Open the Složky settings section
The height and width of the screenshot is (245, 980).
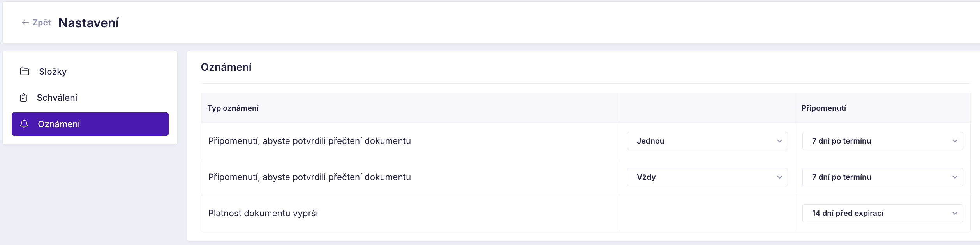(90, 72)
